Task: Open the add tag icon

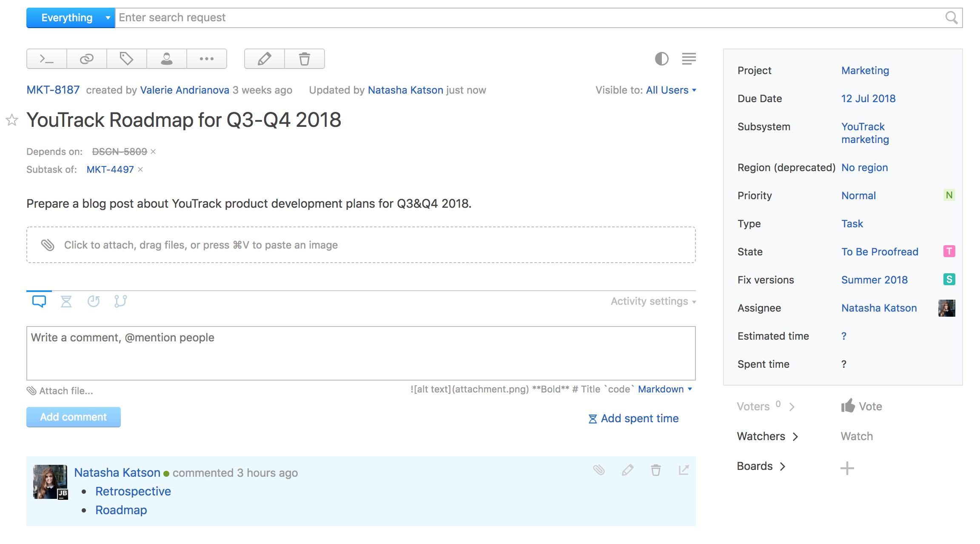Action: [x=126, y=59]
